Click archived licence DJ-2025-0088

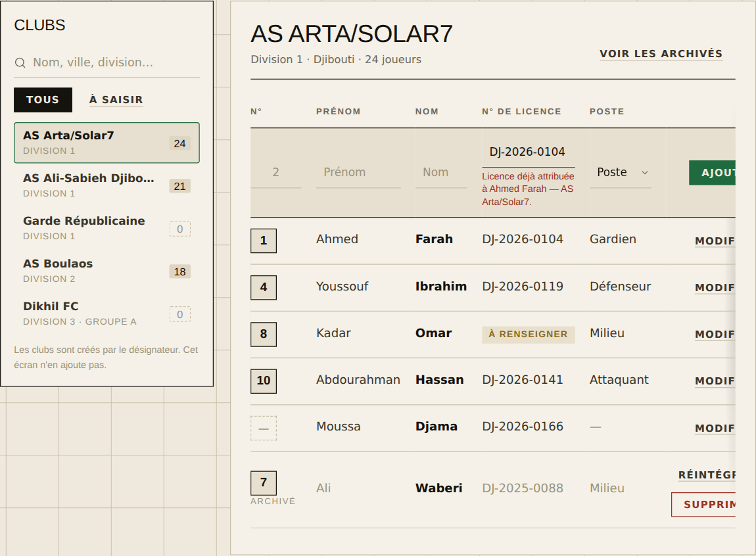(x=523, y=488)
